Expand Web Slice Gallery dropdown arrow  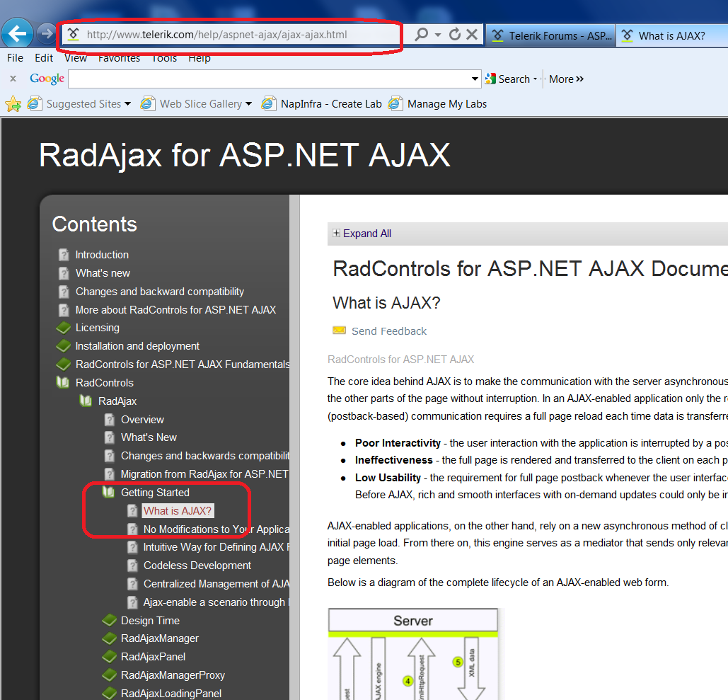coord(249,104)
